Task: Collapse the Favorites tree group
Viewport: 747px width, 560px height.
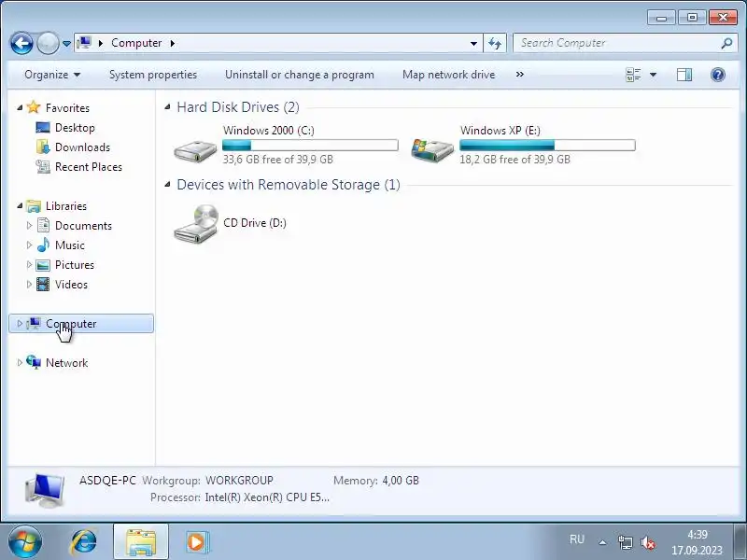Action: click(20, 107)
